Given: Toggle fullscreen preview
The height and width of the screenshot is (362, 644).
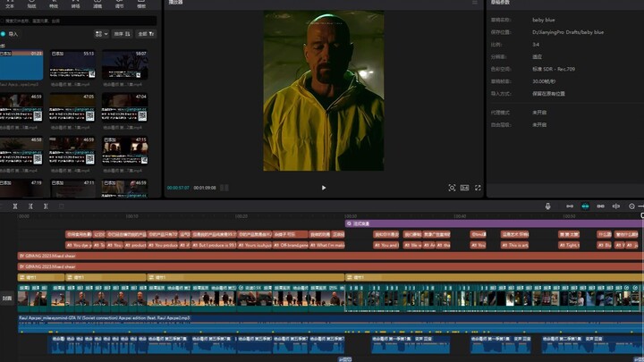Looking at the screenshot, I should pyautogui.click(x=478, y=188).
